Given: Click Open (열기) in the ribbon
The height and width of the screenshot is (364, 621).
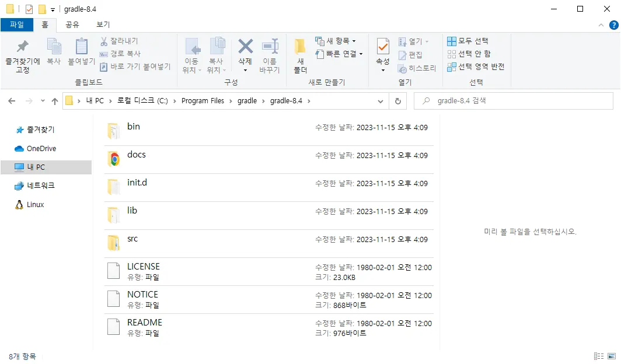Looking at the screenshot, I should [x=413, y=41].
